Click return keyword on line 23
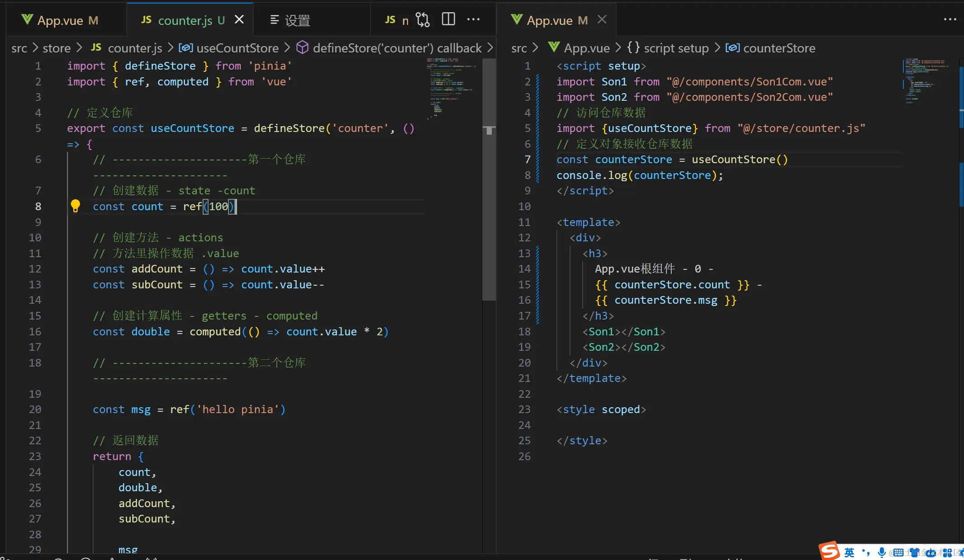964x560 pixels. (112, 456)
